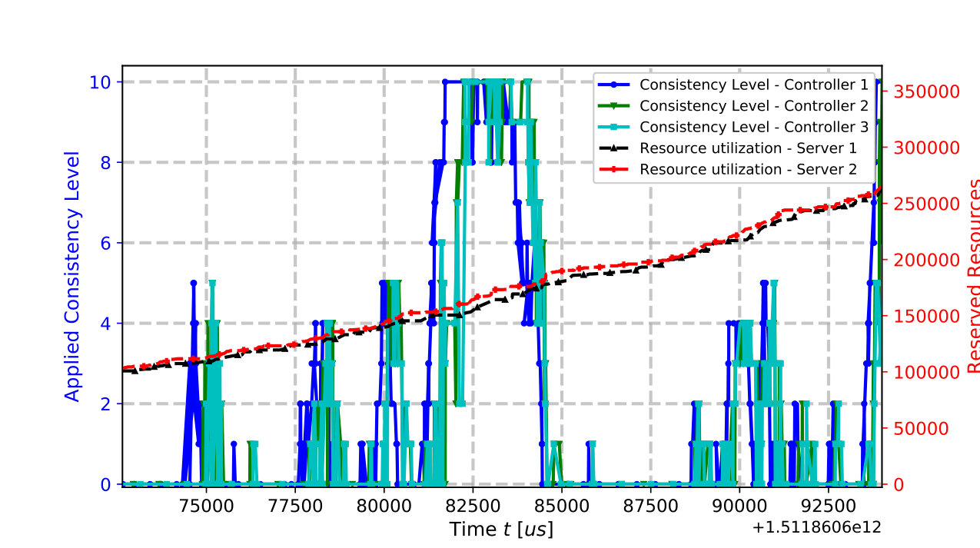Screen dimensions: 980x548
Task: Click left y-axis tick 4
Action: [106, 324]
